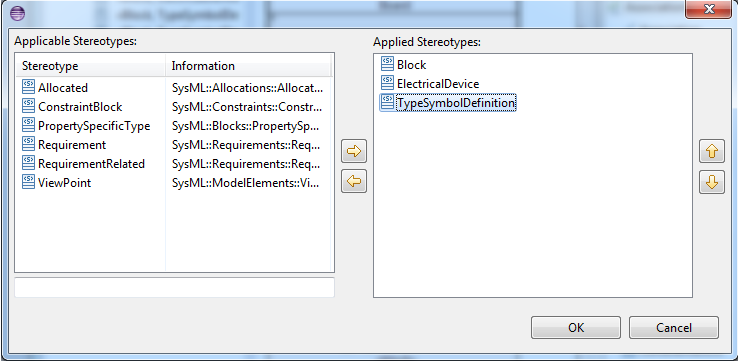Click the left arrow to remove stereotype

(x=354, y=181)
